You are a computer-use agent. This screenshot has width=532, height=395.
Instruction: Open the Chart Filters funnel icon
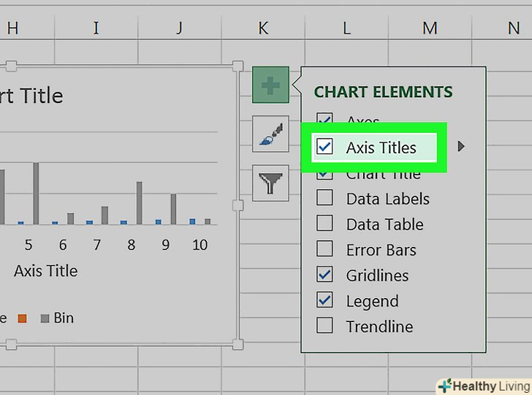pos(270,183)
